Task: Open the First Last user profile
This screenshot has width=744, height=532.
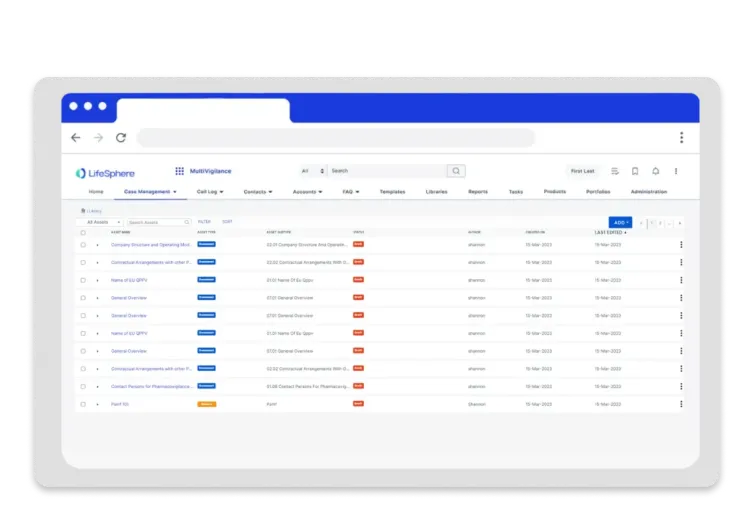Action: pos(582,171)
